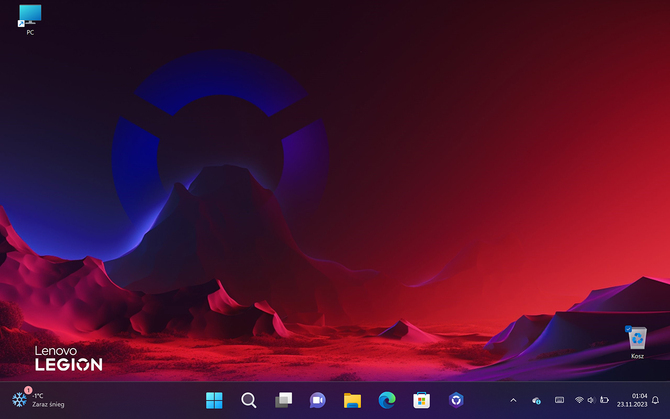Open the PC desktop shortcut
This screenshot has height=419, width=670.
coord(30,19)
